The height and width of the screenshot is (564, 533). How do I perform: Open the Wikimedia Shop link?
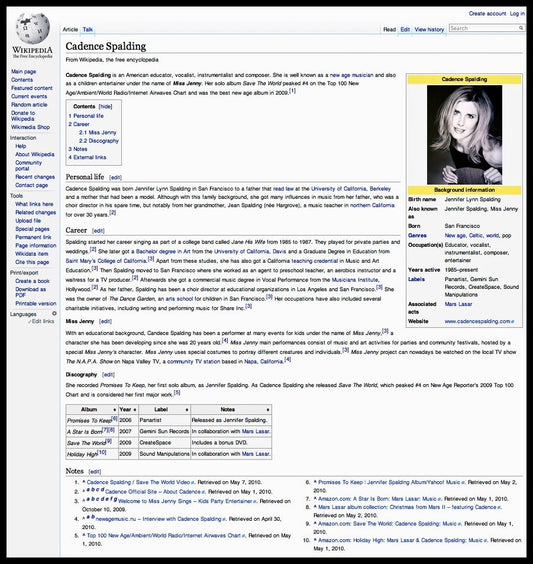click(x=30, y=127)
